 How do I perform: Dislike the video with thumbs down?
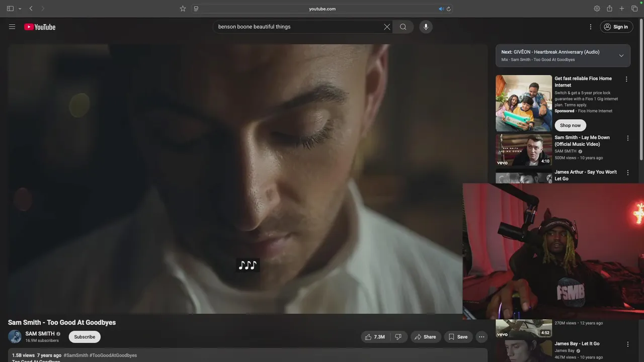[398, 337]
